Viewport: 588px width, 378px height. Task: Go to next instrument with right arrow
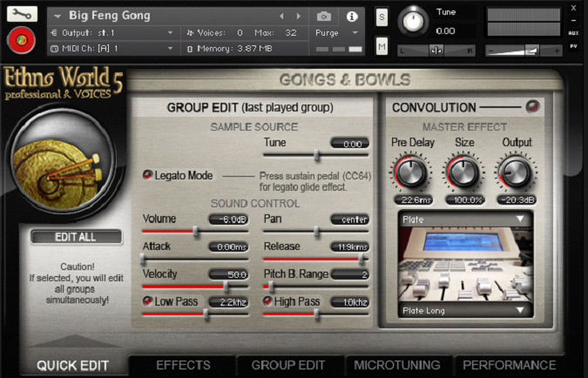coord(299,17)
